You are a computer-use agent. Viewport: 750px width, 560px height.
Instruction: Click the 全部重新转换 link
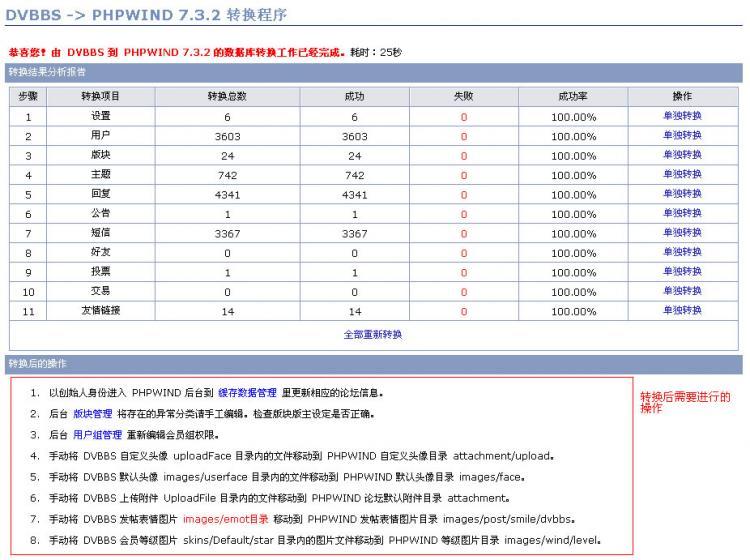pyautogui.click(x=373, y=335)
